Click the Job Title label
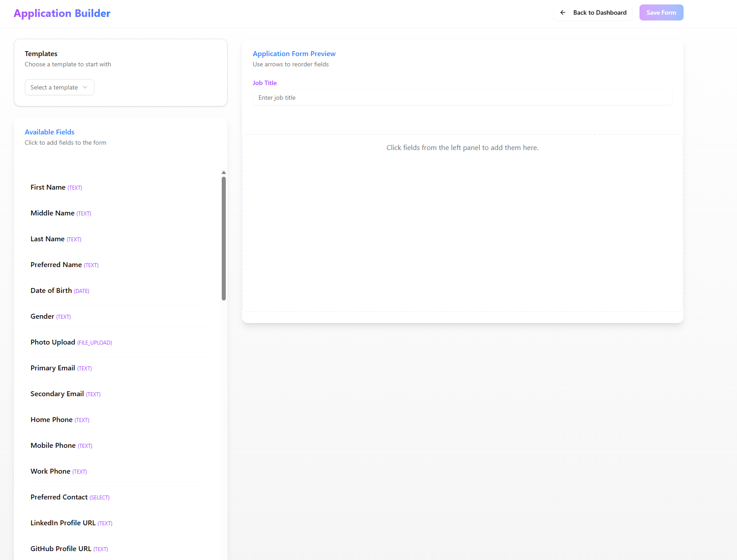737x560 pixels. point(265,83)
